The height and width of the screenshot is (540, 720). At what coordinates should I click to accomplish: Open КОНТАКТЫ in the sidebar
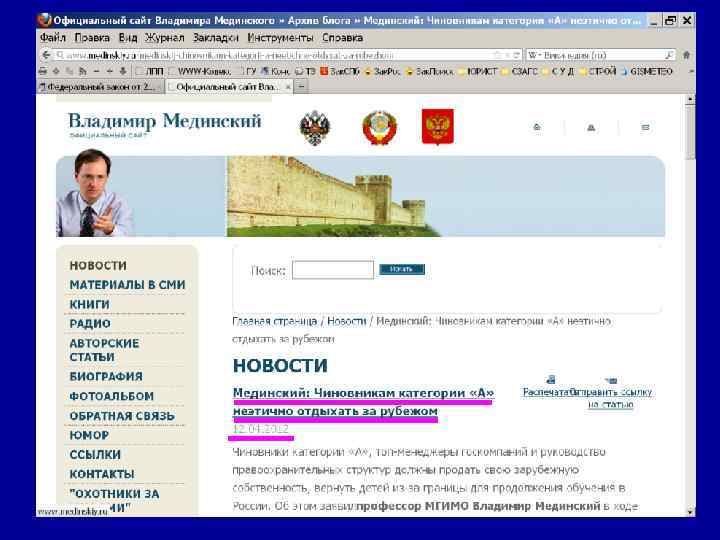tap(102, 474)
